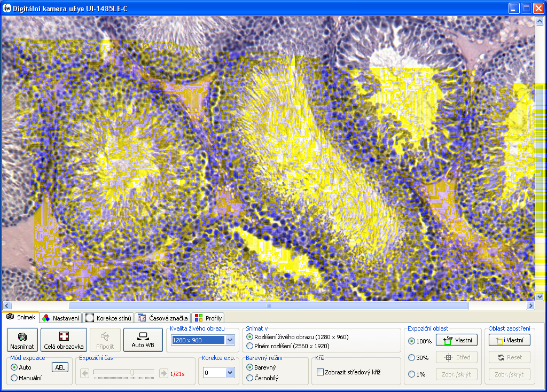Open the Profily tab

click(208, 318)
